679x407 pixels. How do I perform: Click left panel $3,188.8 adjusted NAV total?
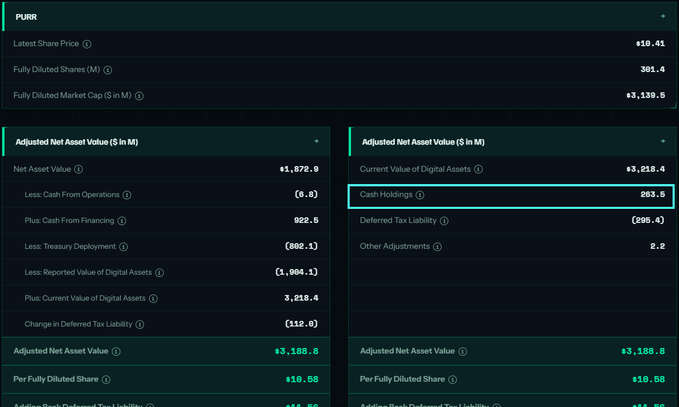pyautogui.click(x=297, y=351)
